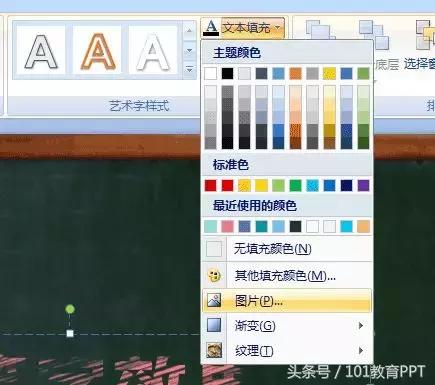
Task: Open the 文本填充 dropdown arrow
Action: (278, 28)
